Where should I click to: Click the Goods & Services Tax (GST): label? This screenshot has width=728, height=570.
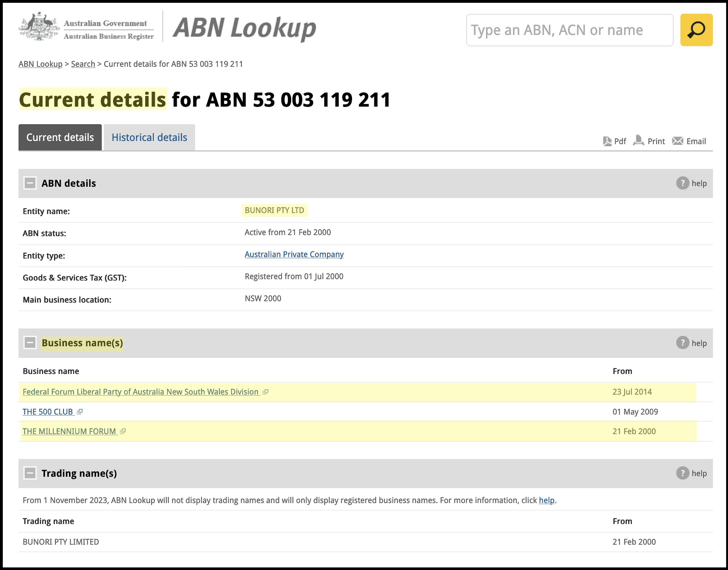[x=75, y=278]
